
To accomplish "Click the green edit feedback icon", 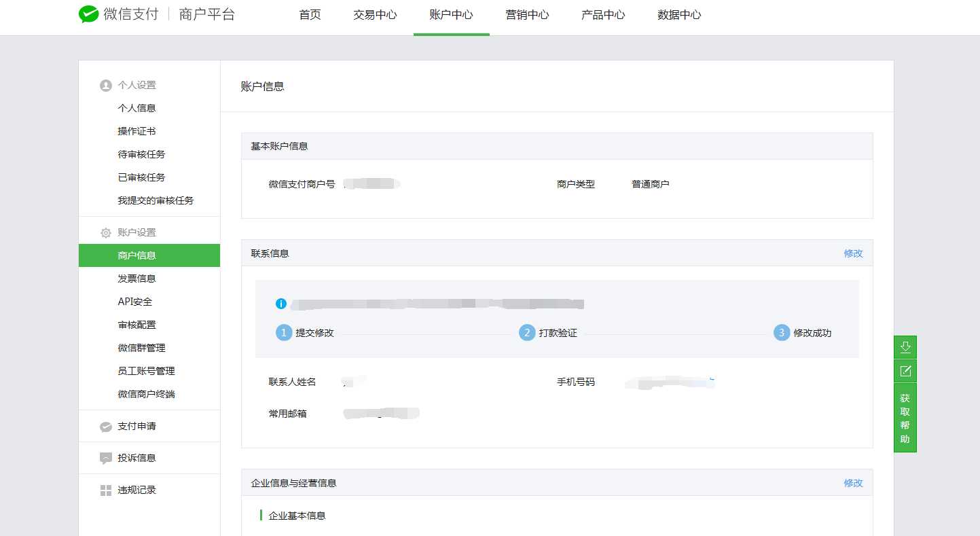I will click(x=905, y=371).
